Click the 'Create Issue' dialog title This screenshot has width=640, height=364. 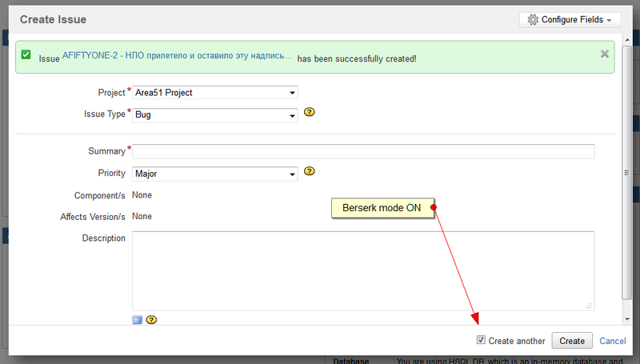point(53,19)
